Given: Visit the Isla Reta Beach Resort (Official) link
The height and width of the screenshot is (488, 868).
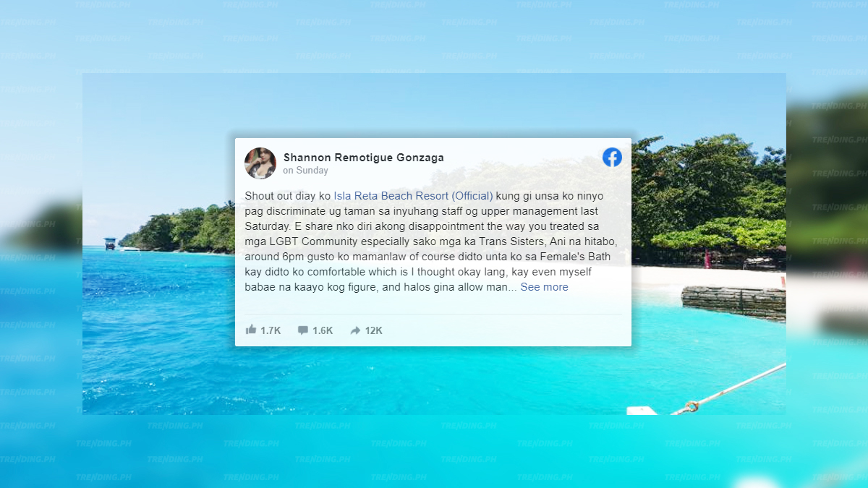Looking at the screenshot, I should 413,196.
